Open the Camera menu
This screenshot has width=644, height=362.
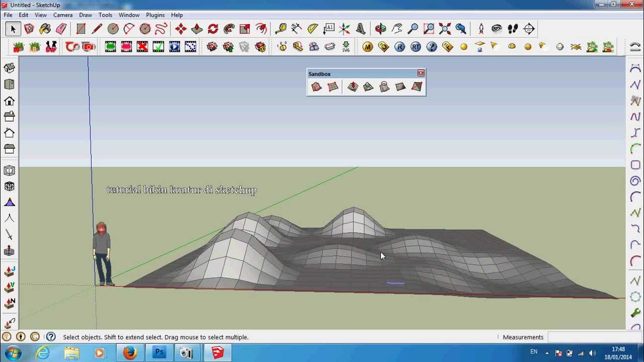63,15
